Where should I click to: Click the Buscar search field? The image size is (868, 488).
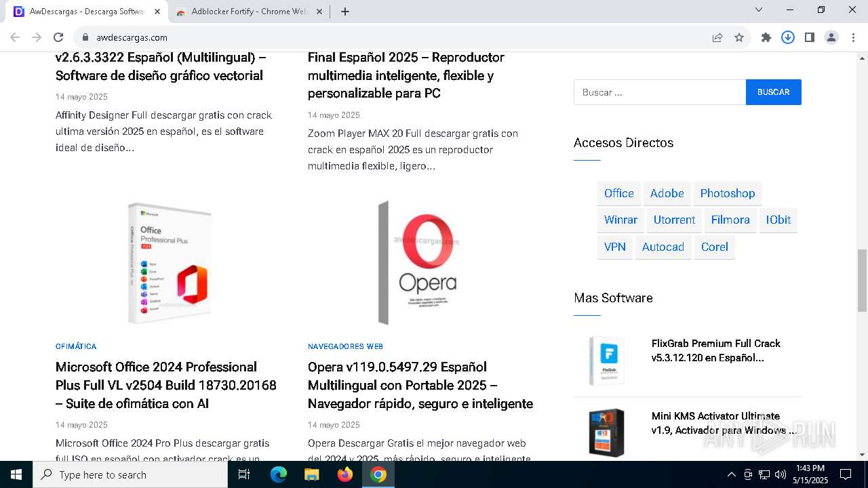[x=660, y=92]
